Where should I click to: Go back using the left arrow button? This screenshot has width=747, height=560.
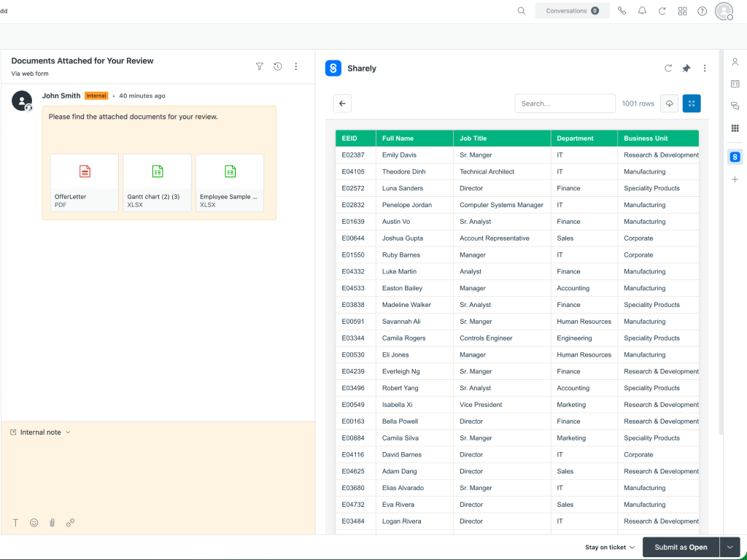342,104
